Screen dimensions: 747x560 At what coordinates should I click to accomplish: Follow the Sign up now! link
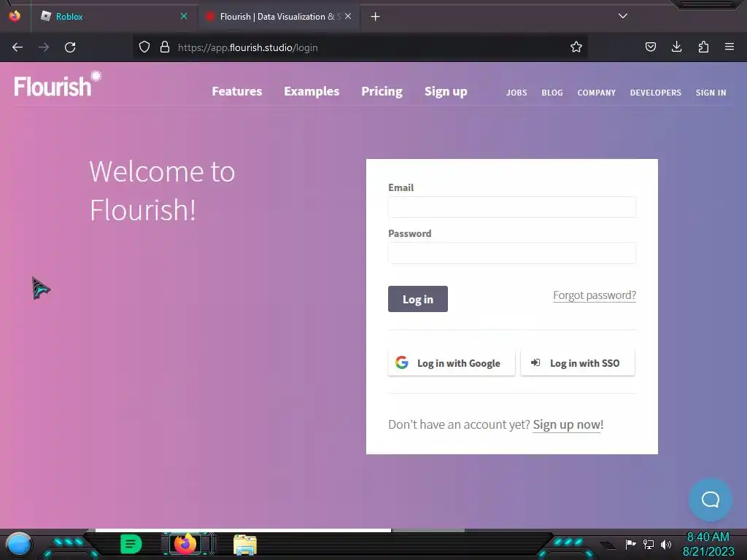pos(568,424)
